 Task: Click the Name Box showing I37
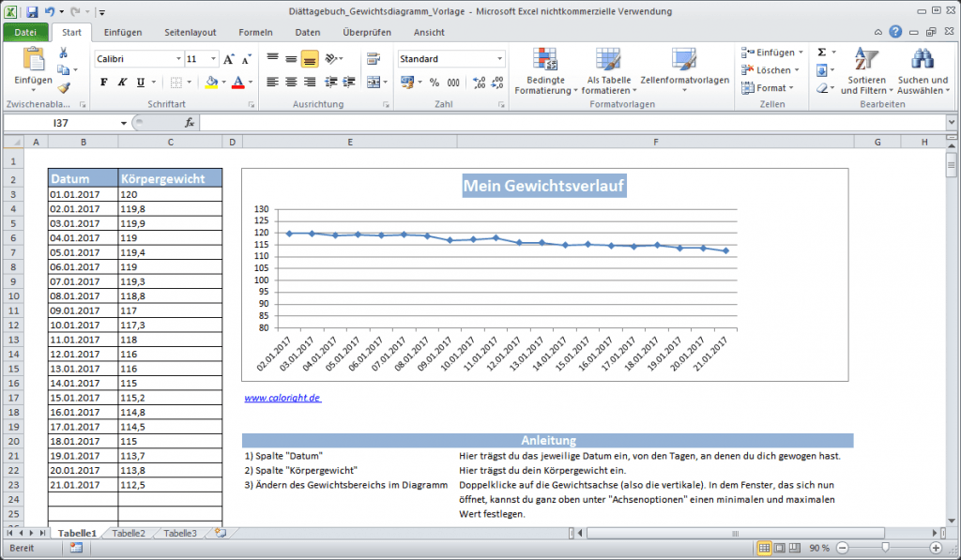(x=61, y=123)
